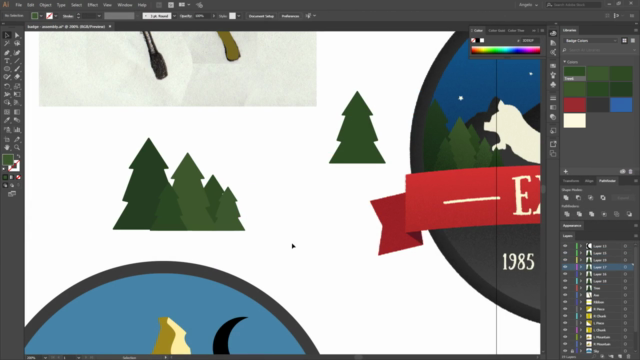Viewport: 640px width, 360px height.
Task: Select the Selection tool arrow
Action: point(7,36)
